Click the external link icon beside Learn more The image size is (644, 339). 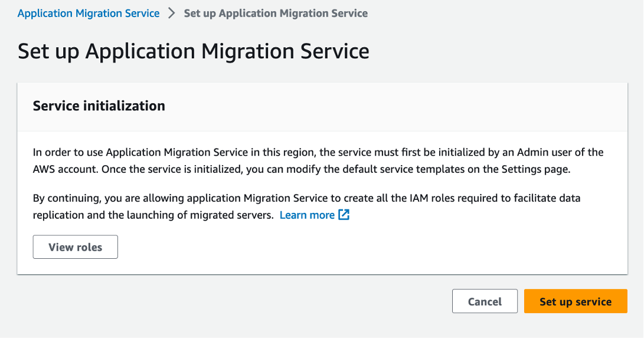coord(344,215)
